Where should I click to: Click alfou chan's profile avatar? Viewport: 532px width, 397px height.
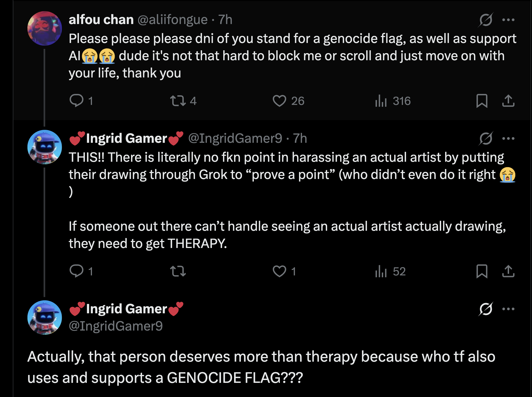(44, 28)
